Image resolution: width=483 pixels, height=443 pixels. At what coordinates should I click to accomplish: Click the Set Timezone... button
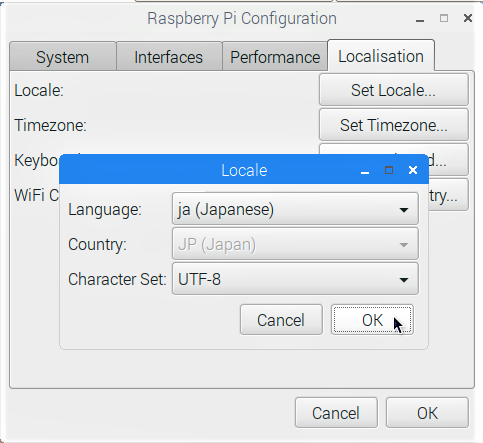click(394, 125)
